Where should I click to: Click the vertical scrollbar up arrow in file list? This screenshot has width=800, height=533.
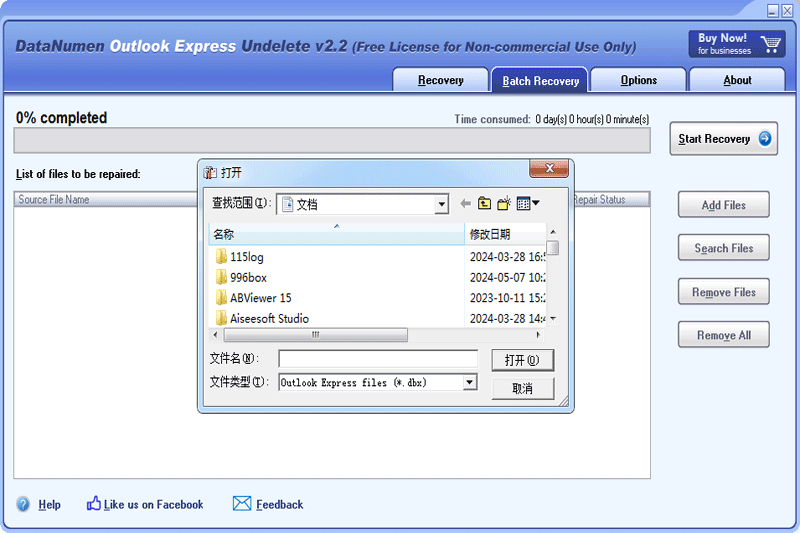(x=553, y=232)
